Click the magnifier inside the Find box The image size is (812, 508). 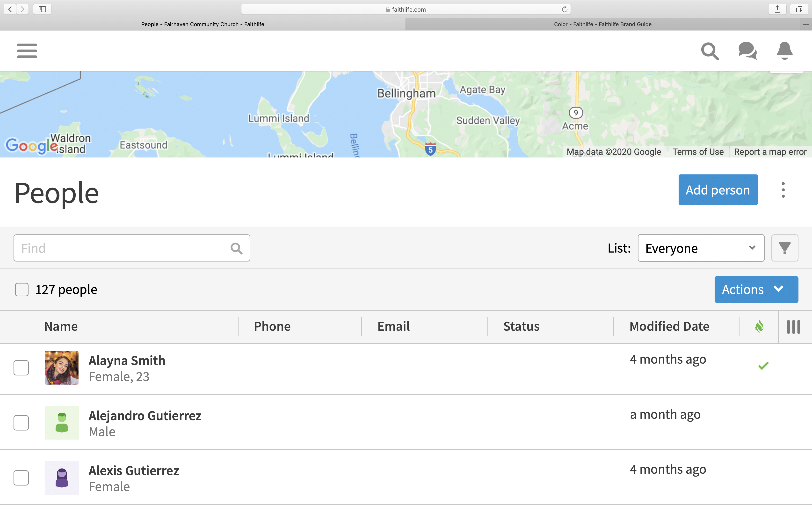click(236, 248)
